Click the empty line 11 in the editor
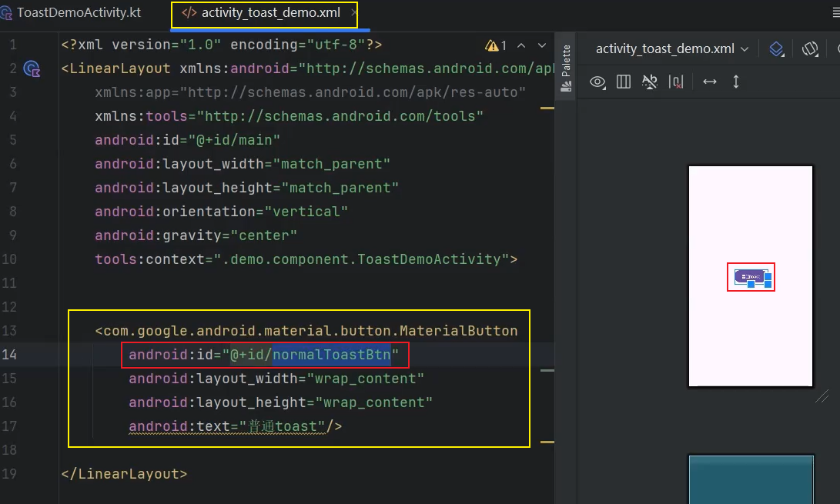840x504 pixels. pos(306,283)
